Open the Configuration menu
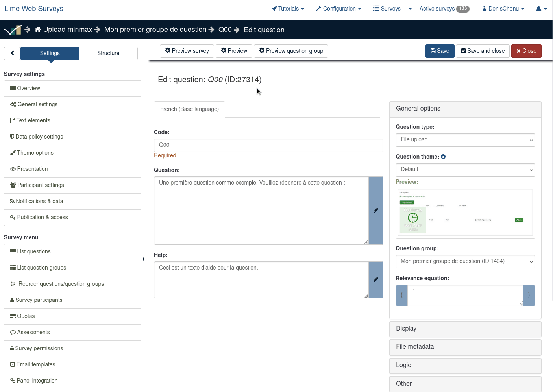The height and width of the screenshot is (392, 553). (338, 9)
